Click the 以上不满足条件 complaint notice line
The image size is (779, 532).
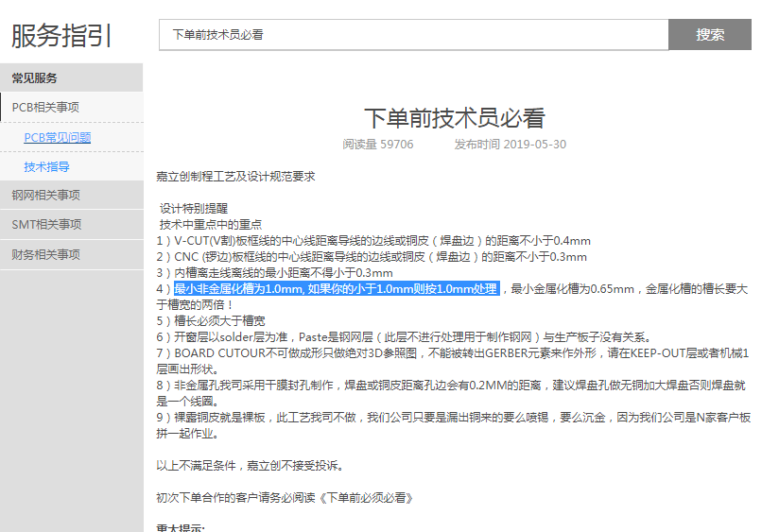(249, 466)
